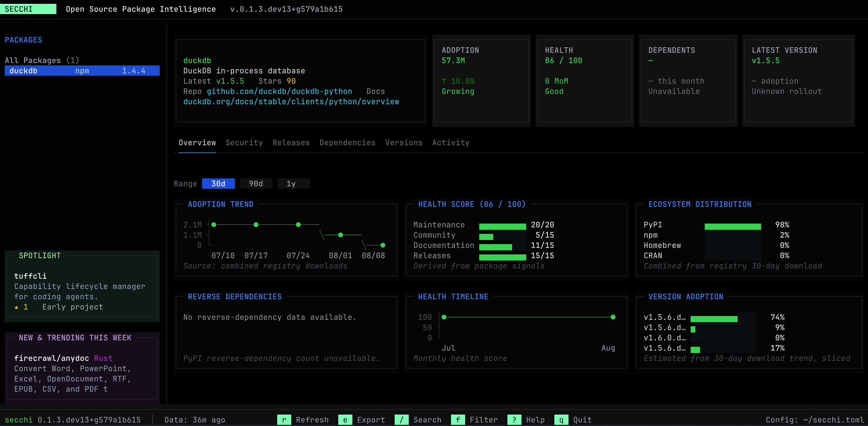Select the duckdb npm 1.4.4 package row
Screen dimensions: 868x426
pos(82,71)
